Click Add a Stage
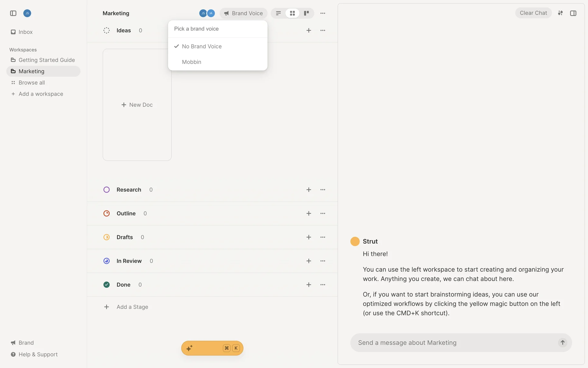The image size is (588, 368). 132,307
